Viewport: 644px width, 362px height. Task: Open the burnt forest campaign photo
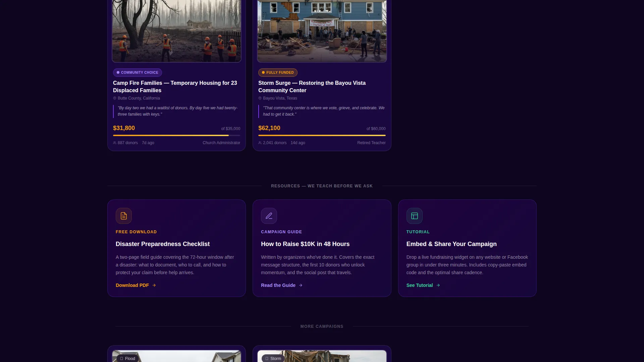[x=177, y=31]
